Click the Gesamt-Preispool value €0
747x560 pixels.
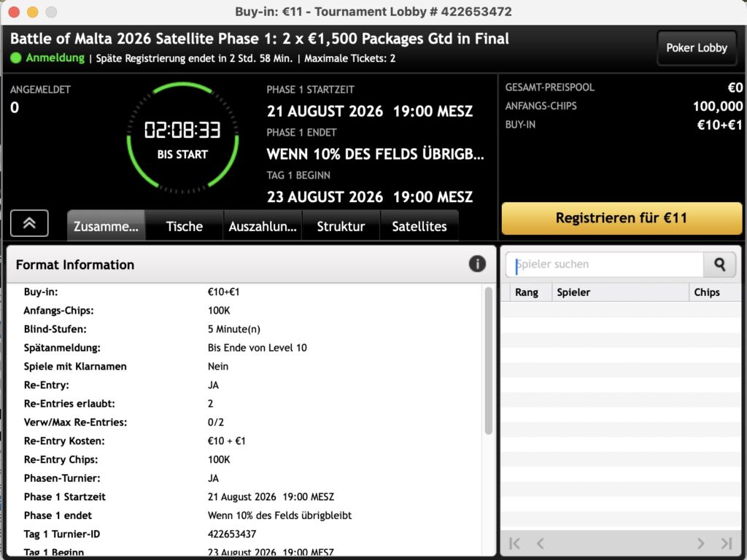(x=735, y=87)
